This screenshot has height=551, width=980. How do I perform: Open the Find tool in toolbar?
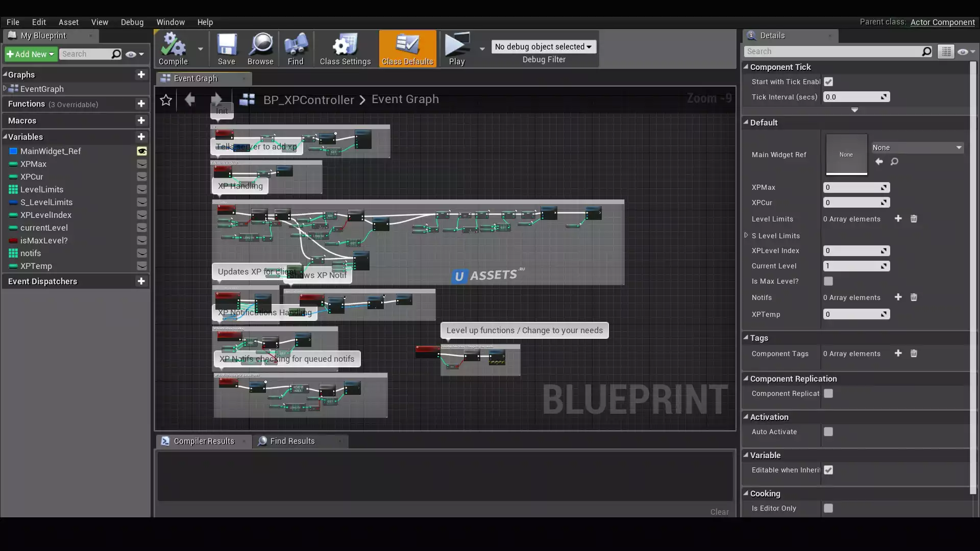296,49
